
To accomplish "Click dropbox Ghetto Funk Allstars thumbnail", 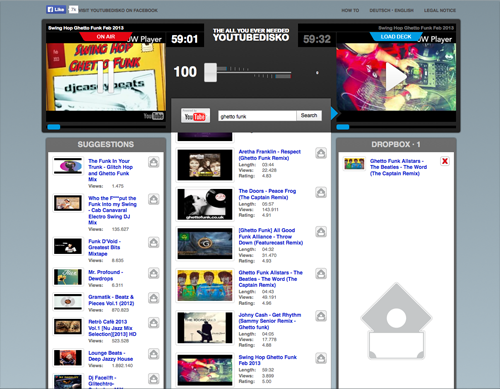I will [354, 164].
